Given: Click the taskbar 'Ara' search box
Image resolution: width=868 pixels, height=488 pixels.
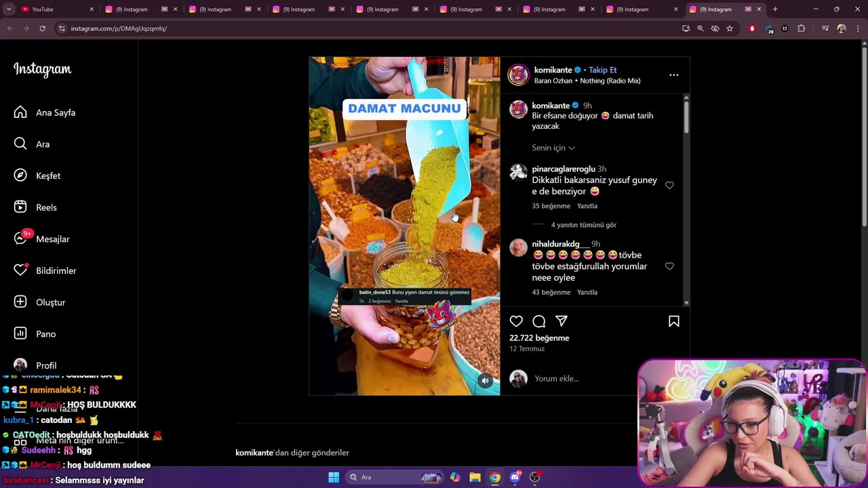Looking at the screenshot, I should click(x=395, y=477).
